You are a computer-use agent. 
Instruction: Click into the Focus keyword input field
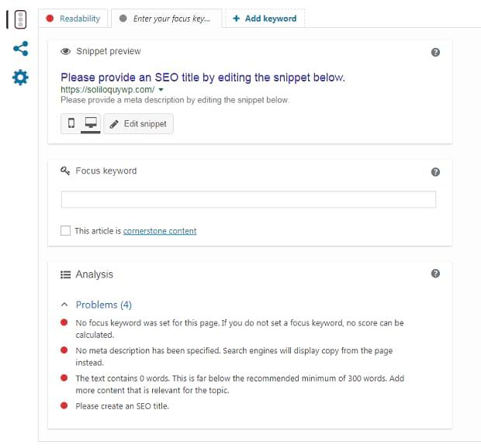click(x=248, y=199)
